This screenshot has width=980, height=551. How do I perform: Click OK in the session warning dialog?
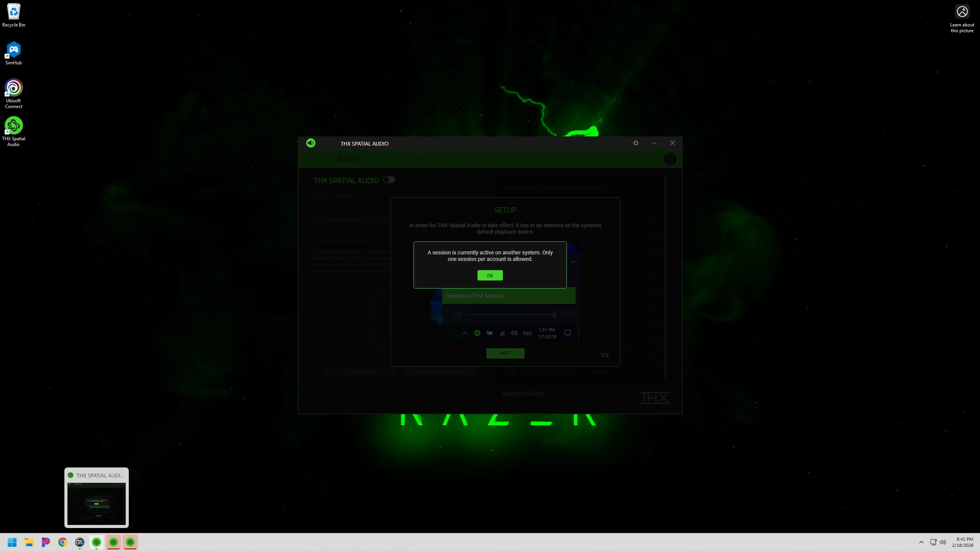(490, 275)
